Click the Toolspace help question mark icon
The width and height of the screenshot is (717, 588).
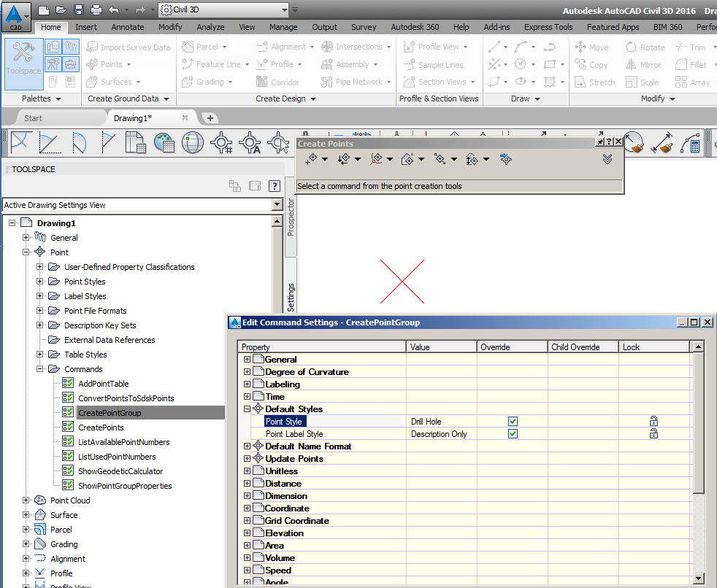pos(275,186)
